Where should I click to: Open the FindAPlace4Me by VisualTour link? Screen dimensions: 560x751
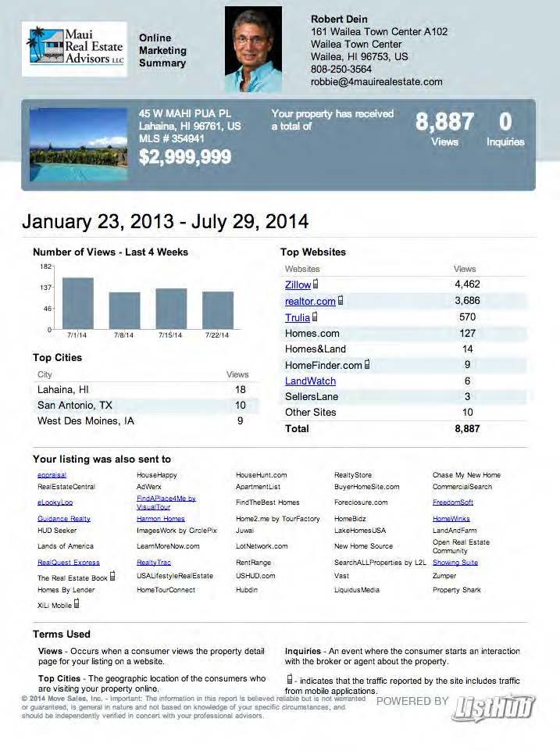[x=166, y=502]
